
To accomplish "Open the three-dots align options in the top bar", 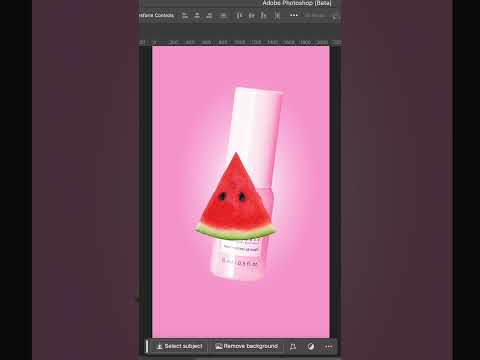I will (294, 15).
